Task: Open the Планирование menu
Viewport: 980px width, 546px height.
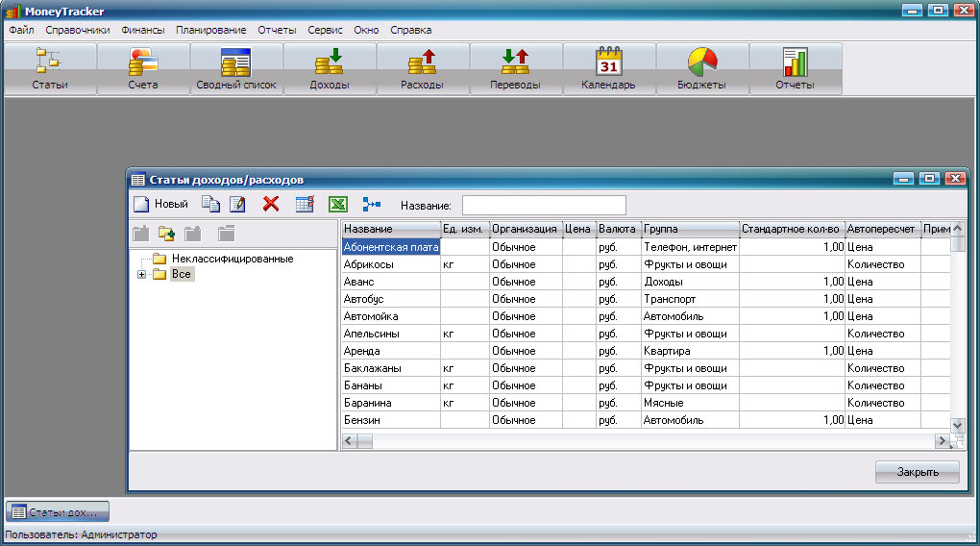Action: click(210, 30)
